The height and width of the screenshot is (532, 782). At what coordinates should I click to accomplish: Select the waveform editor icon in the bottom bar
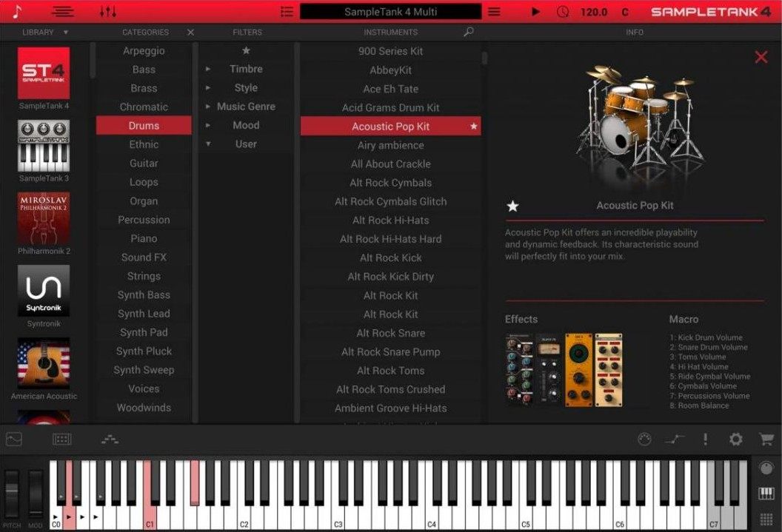coord(14,439)
